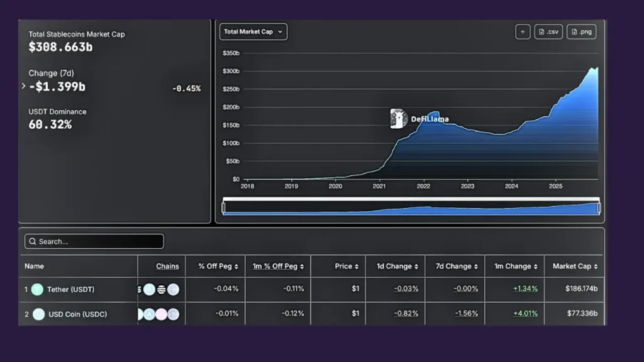Click the plus button above the chart

(x=523, y=32)
